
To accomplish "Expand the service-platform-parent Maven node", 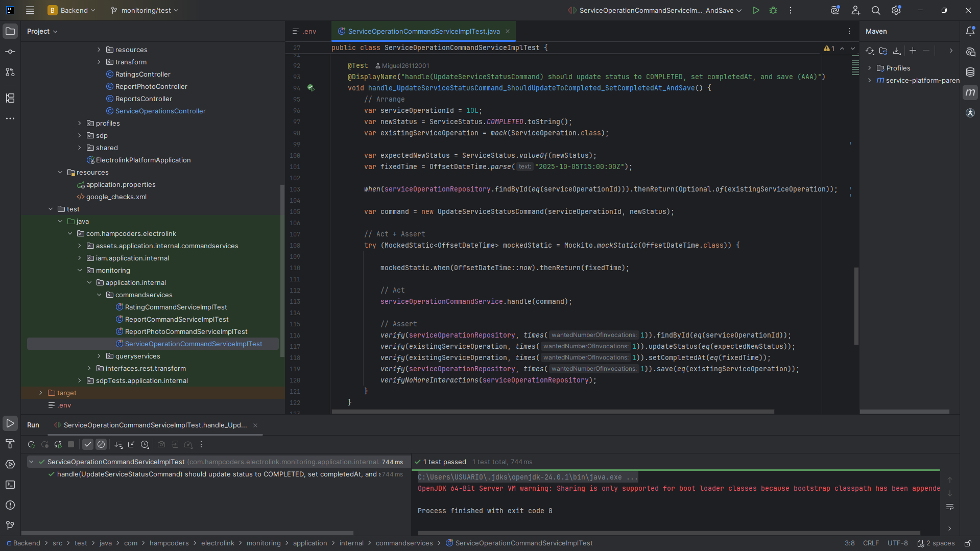I will pos(870,80).
